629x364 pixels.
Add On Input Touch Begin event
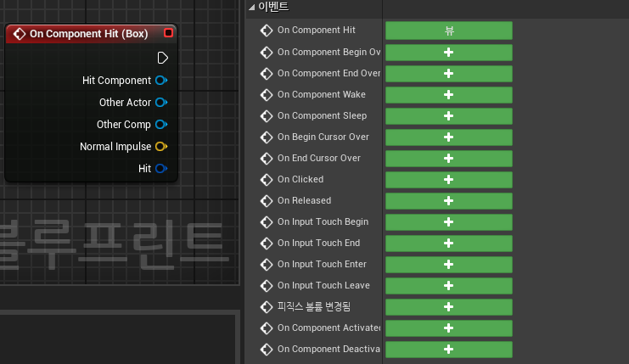[x=449, y=222]
